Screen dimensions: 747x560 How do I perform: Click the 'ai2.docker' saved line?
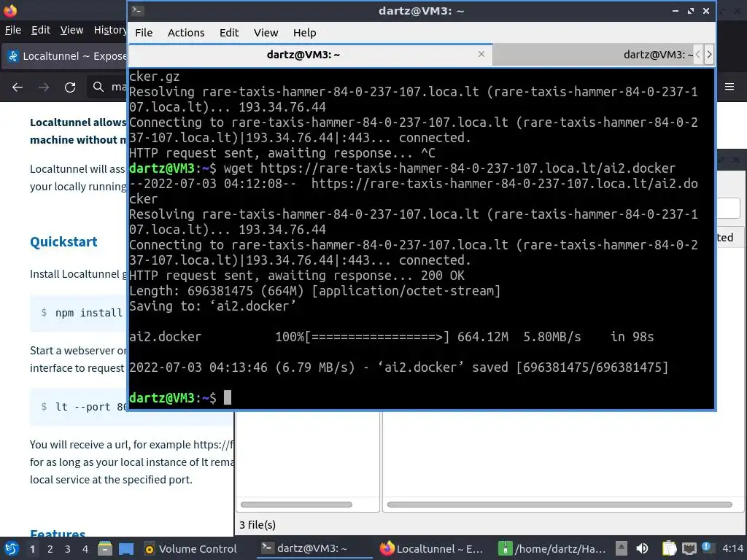point(399,367)
